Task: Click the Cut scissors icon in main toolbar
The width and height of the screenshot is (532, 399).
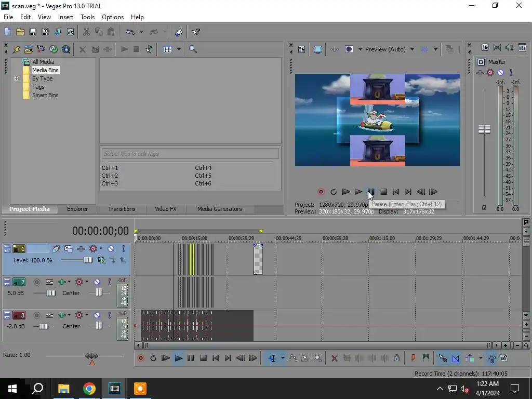Action: point(86,32)
